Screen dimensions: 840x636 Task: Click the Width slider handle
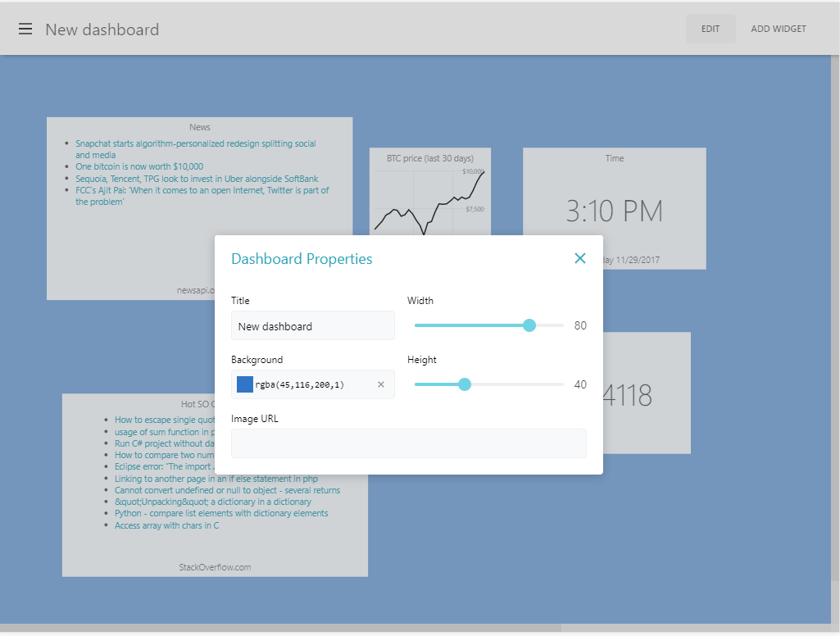(529, 325)
